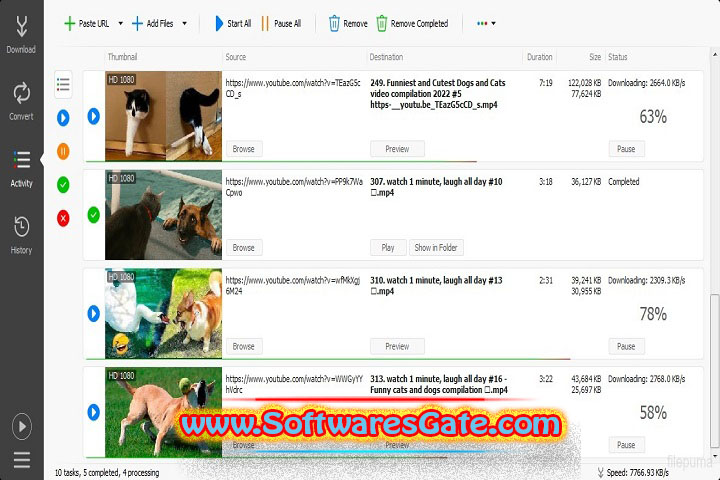Preview the Funniest Dogs and Cats video
This screenshot has height=480, width=720.
pos(397,149)
